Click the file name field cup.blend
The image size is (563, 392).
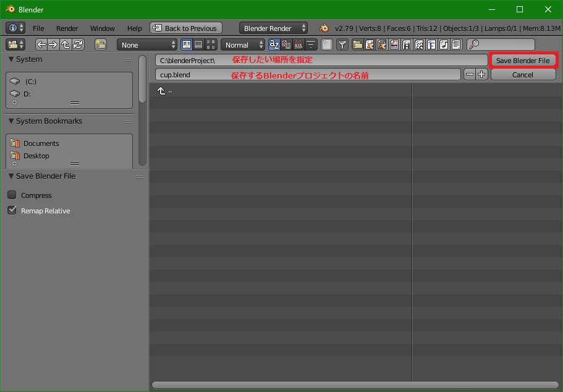point(308,75)
